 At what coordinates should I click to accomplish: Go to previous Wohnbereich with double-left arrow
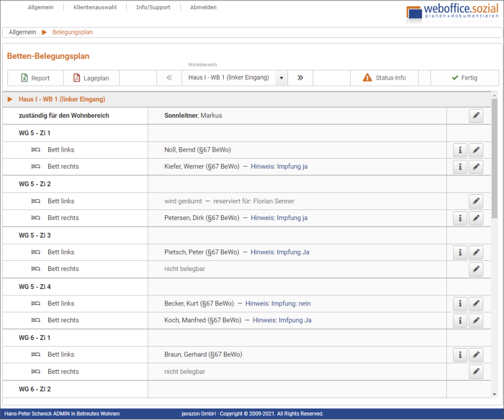coord(169,78)
